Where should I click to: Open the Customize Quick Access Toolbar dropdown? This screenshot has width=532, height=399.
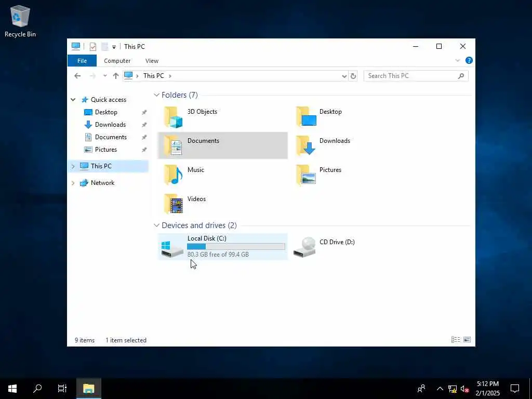click(x=114, y=47)
